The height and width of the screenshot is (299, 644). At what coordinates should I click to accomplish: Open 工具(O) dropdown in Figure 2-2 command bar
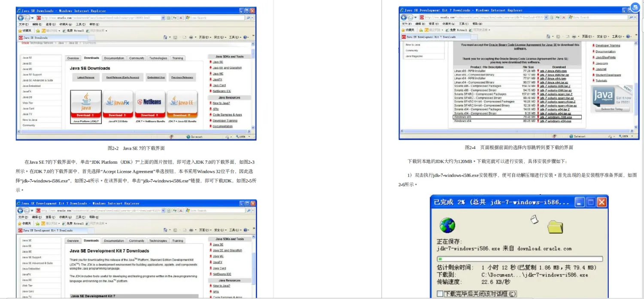(235, 37)
